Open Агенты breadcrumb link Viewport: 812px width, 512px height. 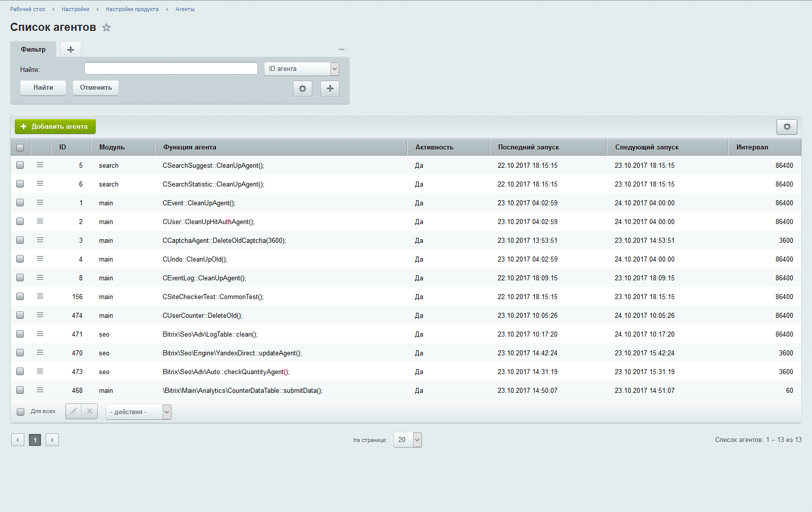coord(185,9)
